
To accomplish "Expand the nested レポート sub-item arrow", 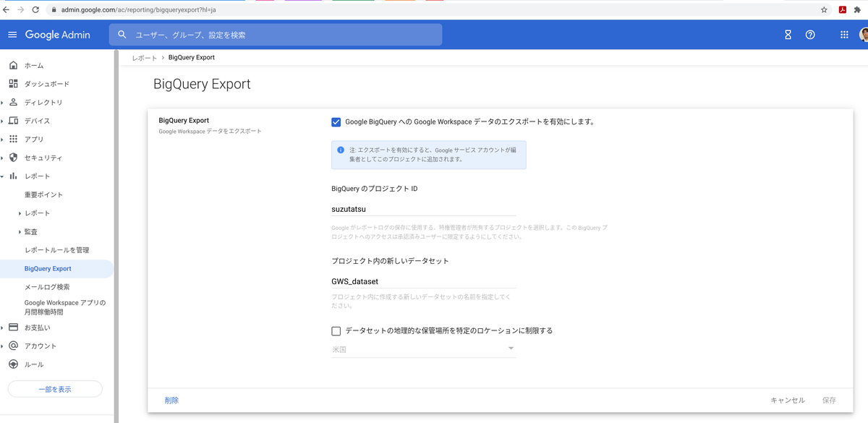I will [20, 213].
